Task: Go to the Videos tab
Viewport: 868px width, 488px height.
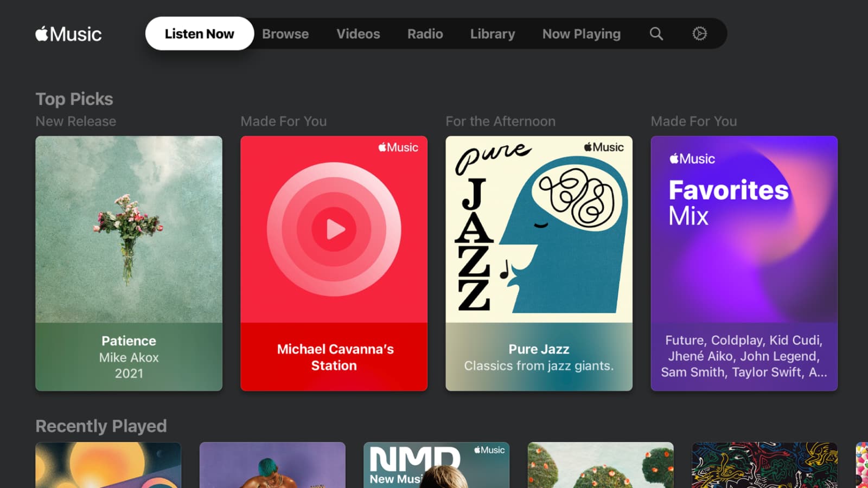Action: tap(358, 34)
